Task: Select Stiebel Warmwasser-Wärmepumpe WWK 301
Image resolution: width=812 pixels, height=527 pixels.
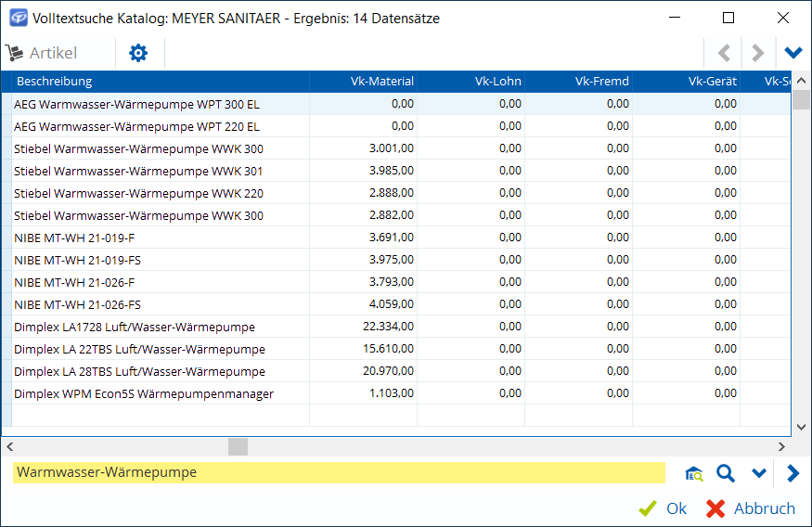Action: (396, 171)
